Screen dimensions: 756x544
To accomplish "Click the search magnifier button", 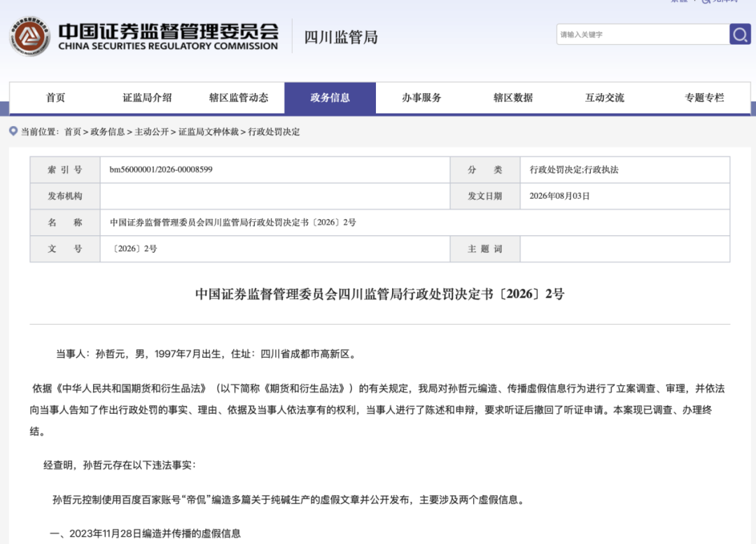I will [740, 34].
